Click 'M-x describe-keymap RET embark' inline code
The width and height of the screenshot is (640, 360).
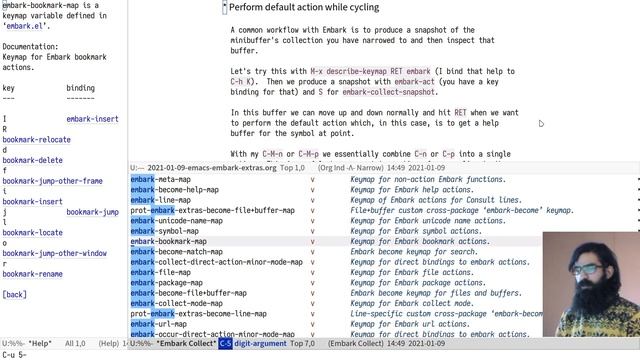pos(370,71)
